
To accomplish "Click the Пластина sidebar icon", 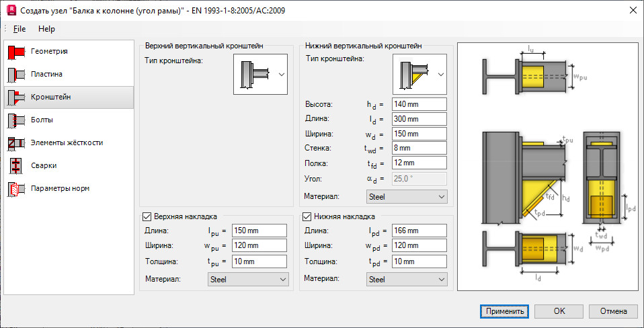I will 17,75.
